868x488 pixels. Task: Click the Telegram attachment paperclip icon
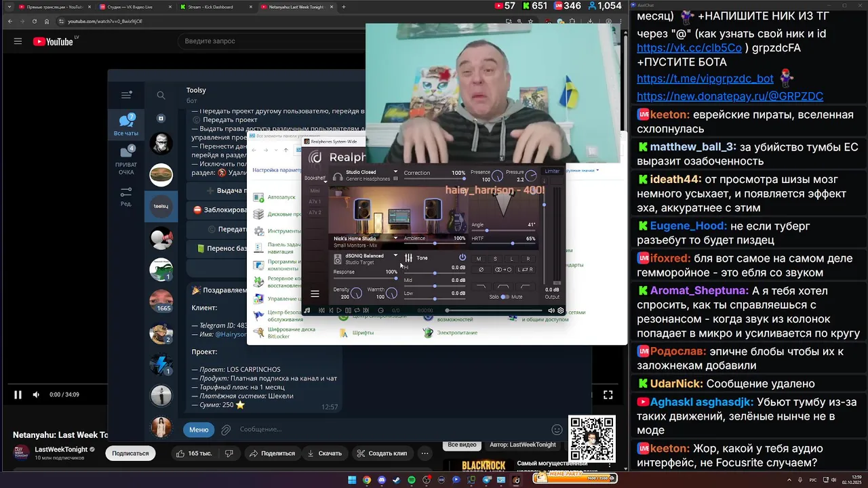pyautogui.click(x=226, y=429)
